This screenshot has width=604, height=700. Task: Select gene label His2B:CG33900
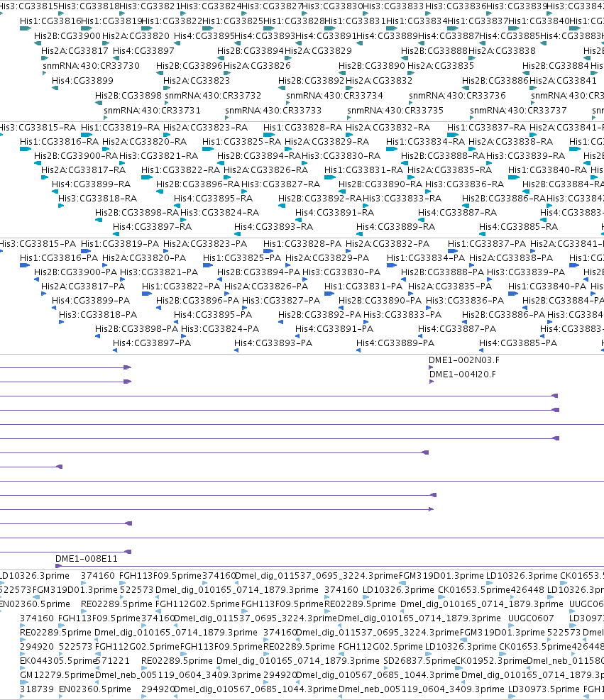[x=67, y=35]
